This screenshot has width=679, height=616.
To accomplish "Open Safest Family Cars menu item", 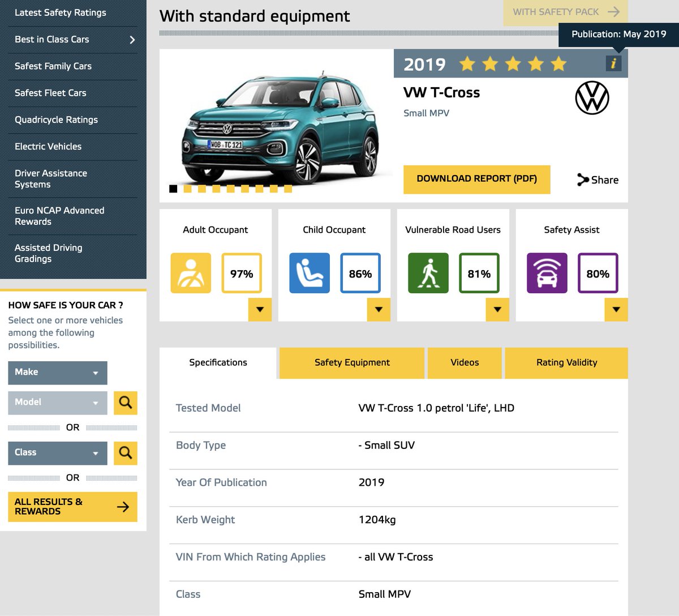I will 73,66.
